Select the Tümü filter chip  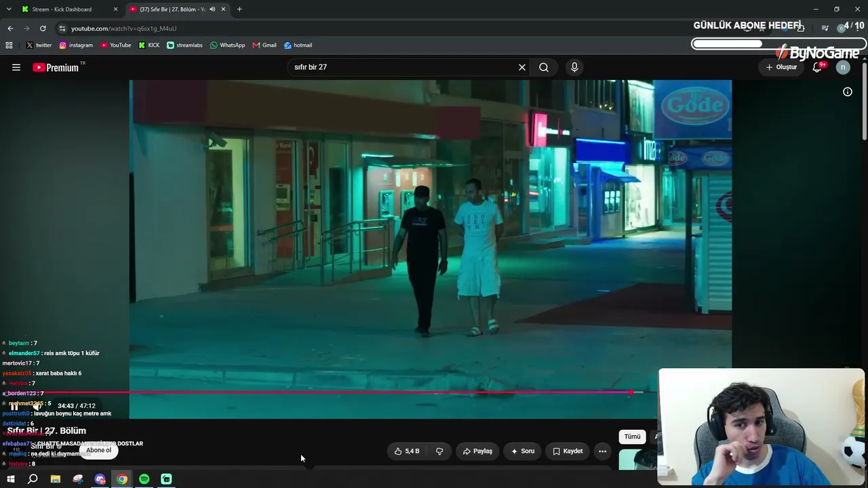coord(632,436)
